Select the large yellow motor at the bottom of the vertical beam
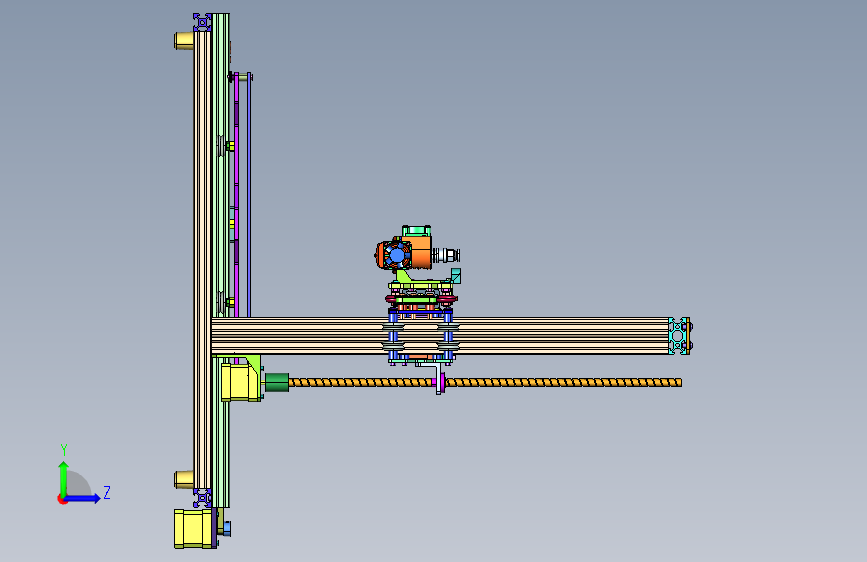The height and width of the screenshot is (562, 867). pos(193,529)
